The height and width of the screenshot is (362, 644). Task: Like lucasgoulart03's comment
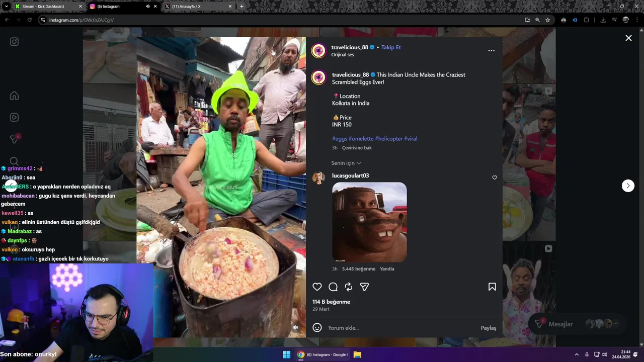point(495,177)
